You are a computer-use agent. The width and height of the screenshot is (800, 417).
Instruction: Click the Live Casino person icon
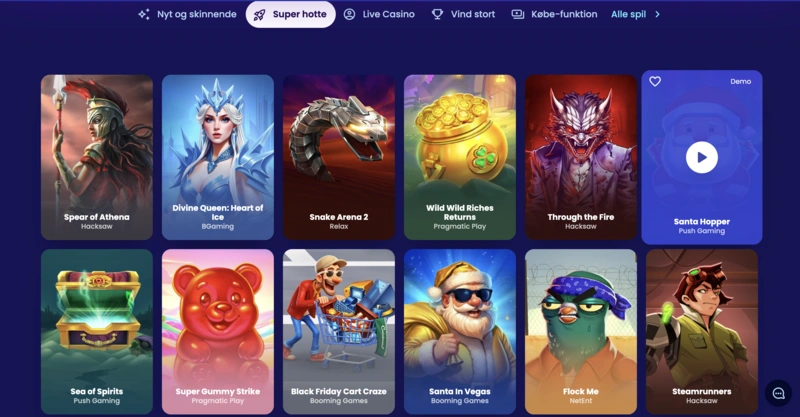coord(349,14)
